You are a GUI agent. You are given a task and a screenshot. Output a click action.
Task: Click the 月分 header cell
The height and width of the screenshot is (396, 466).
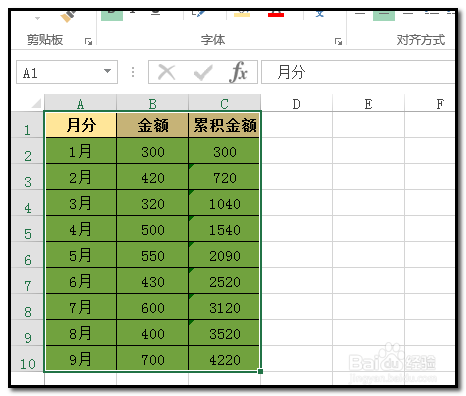coord(81,125)
